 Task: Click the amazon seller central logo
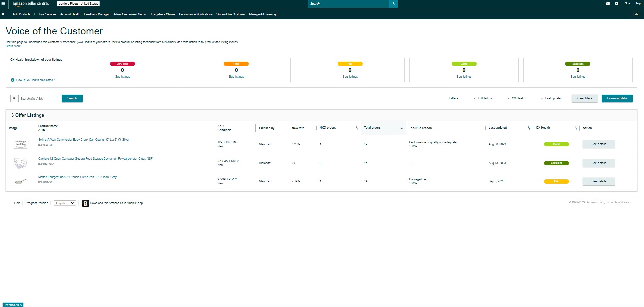click(31, 4)
